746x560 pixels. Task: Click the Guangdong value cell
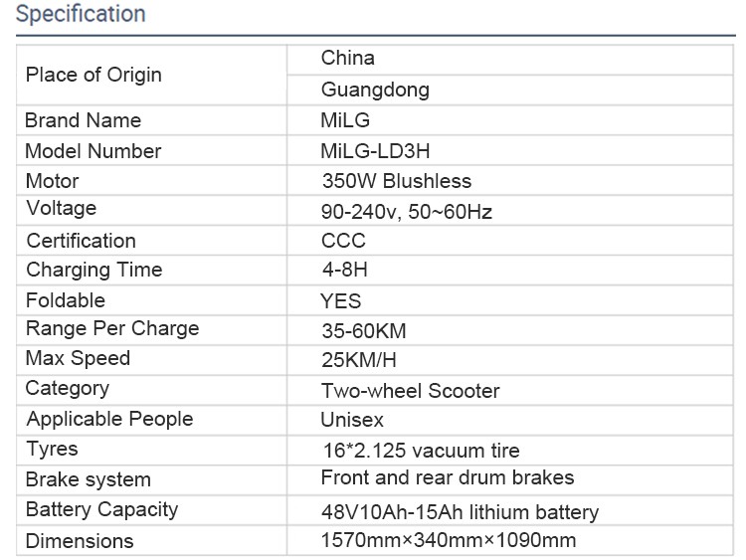(x=510, y=90)
